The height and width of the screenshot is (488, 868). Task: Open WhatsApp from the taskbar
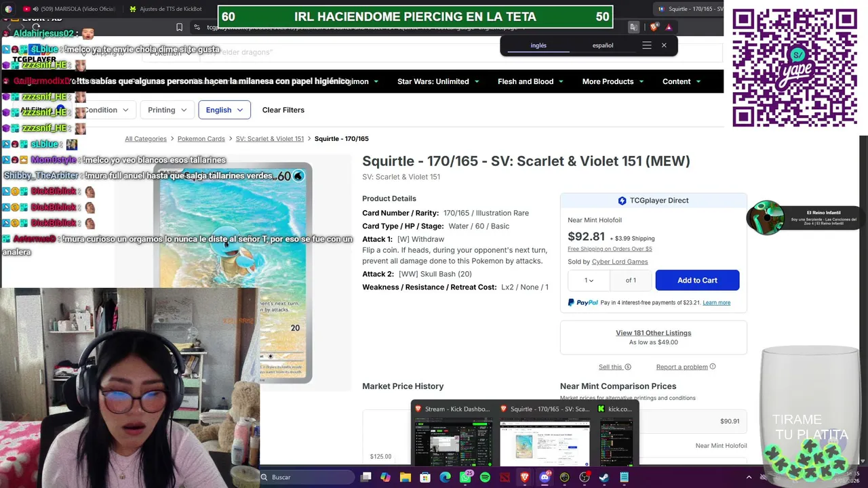click(465, 477)
